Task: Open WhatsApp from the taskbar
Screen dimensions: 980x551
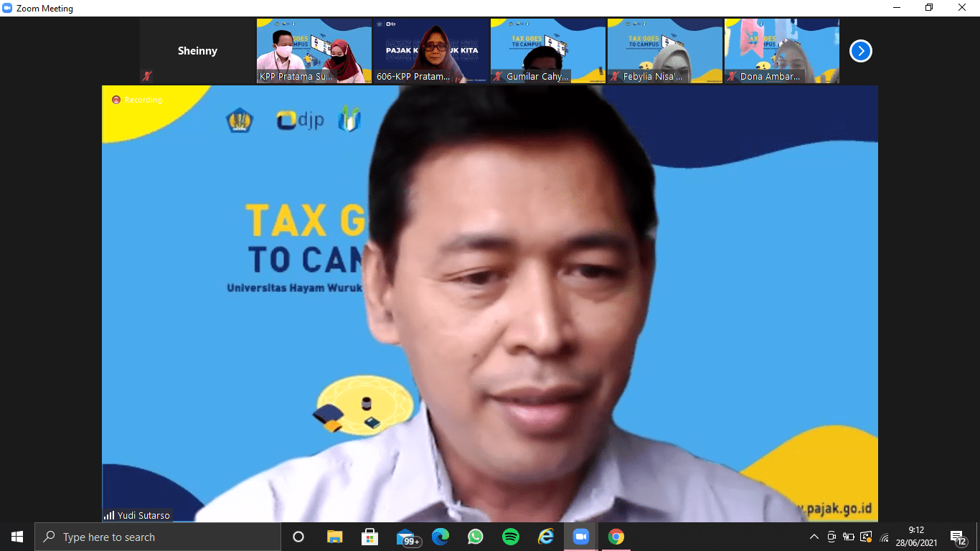Action: coord(475,537)
